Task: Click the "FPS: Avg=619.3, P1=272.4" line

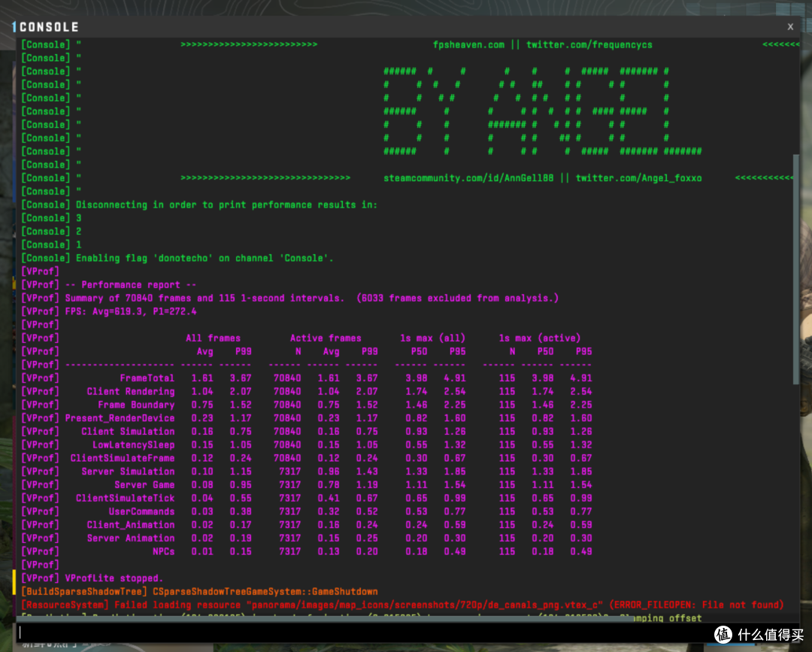Action: (x=131, y=311)
